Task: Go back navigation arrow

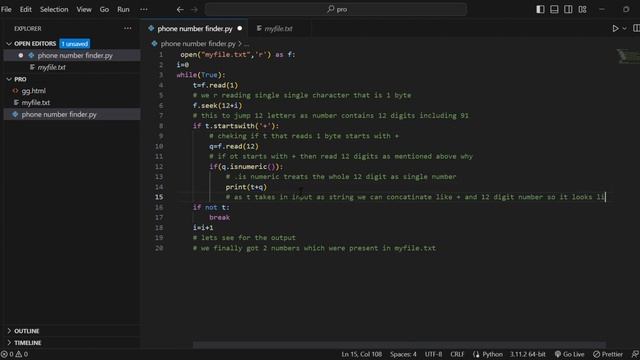Action: coord(180,9)
